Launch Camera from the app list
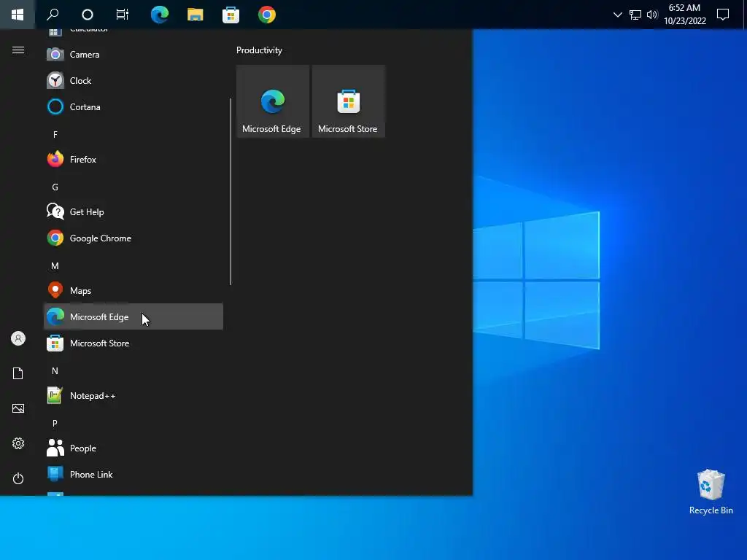Image resolution: width=747 pixels, height=560 pixels. [x=133, y=54]
